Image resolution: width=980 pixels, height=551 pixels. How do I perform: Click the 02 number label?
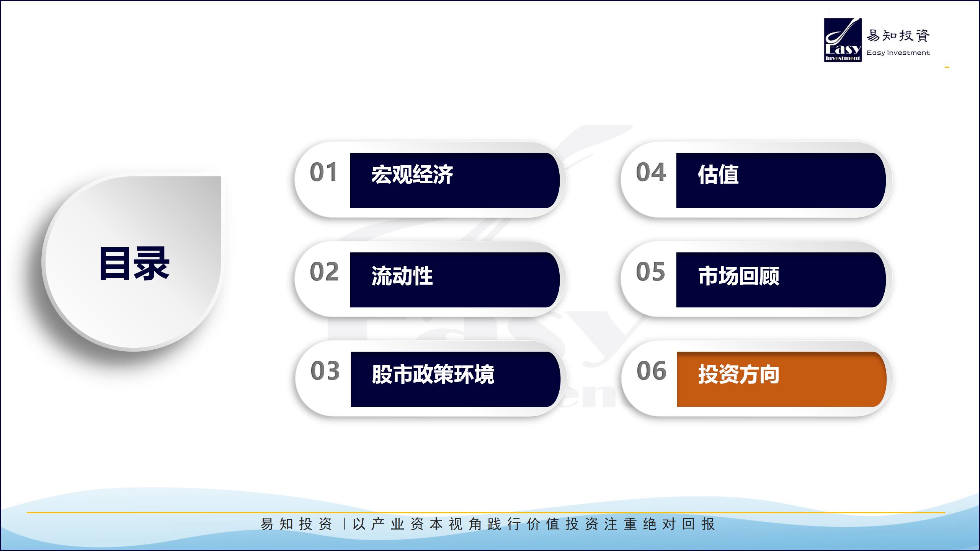[x=324, y=272]
